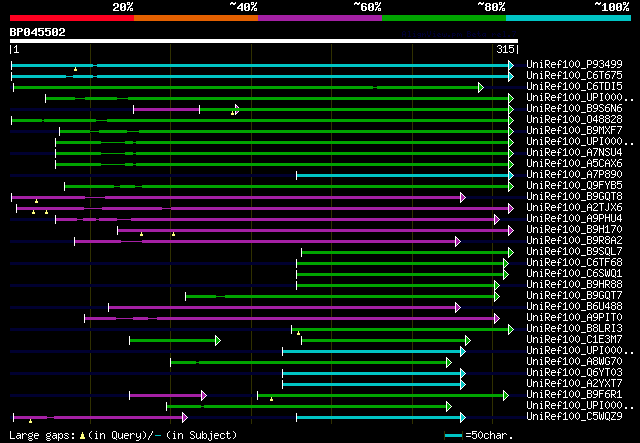
Task: Click the cyan segment in the UniRef100_C5WQZ9 row
Action: coord(380,418)
